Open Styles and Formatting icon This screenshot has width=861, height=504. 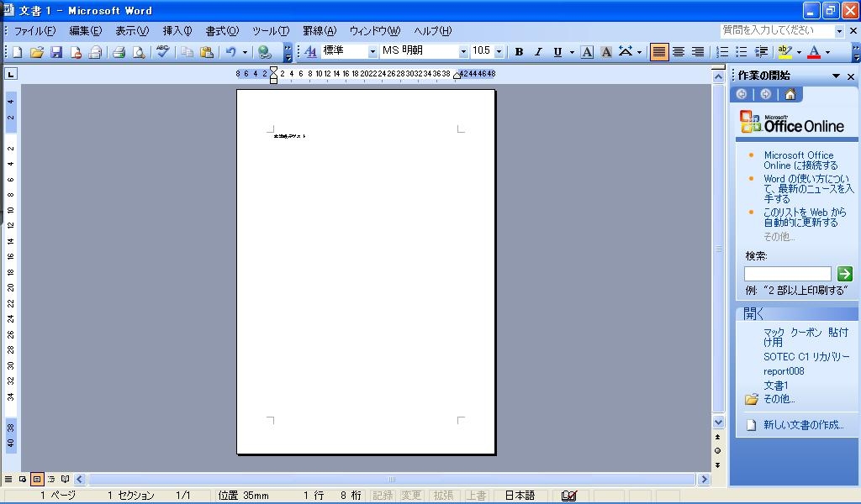click(311, 52)
